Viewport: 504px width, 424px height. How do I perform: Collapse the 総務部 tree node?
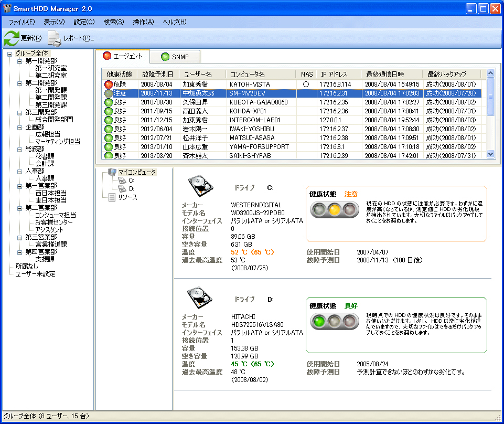pyautogui.click(x=20, y=149)
